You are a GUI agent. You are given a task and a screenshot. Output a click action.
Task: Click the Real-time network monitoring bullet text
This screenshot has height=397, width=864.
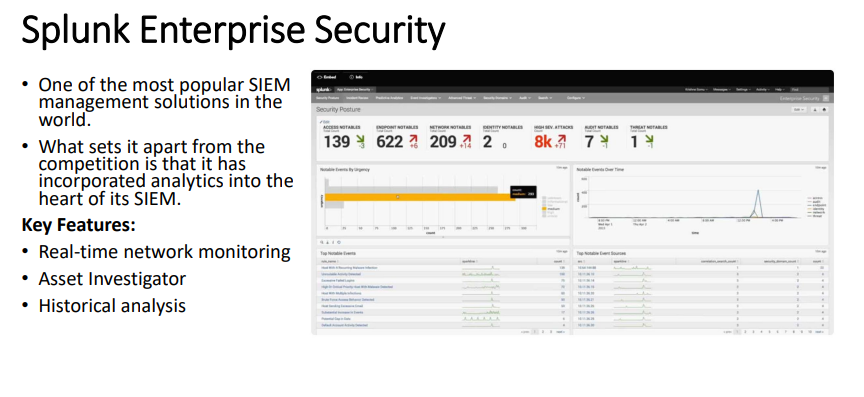click(x=164, y=252)
